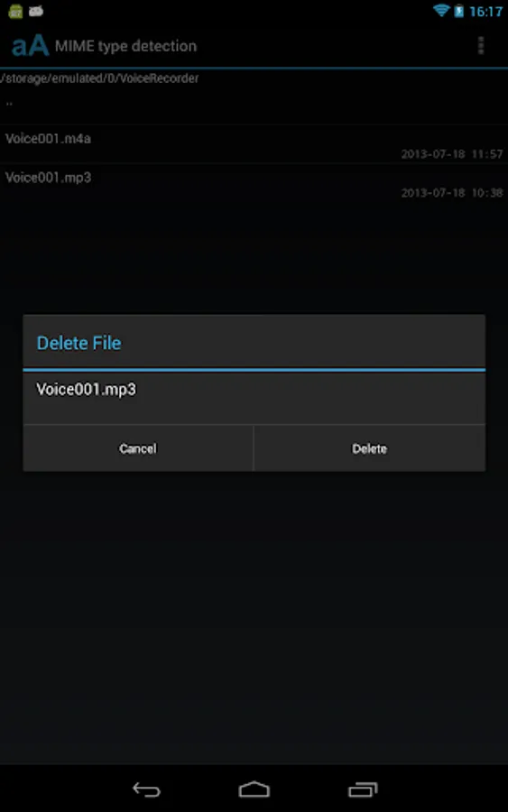
Task: Tap the Wi-Fi status bar icon
Action: click(441, 10)
